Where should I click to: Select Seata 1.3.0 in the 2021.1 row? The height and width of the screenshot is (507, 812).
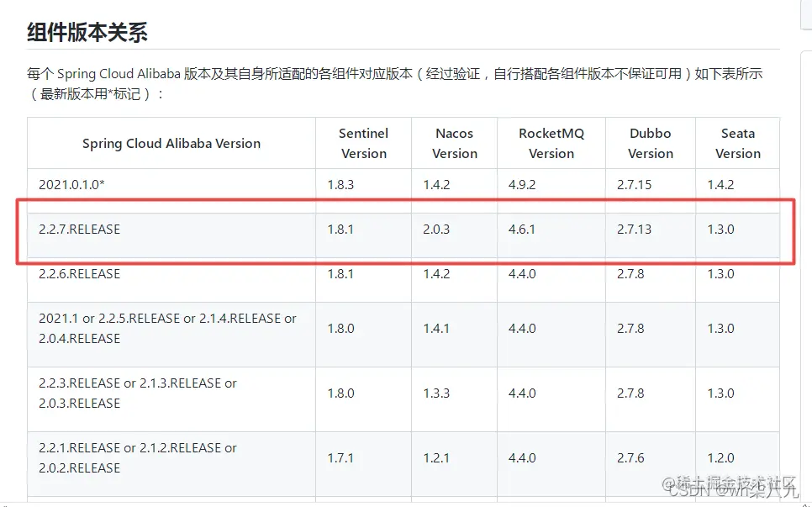click(721, 329)
